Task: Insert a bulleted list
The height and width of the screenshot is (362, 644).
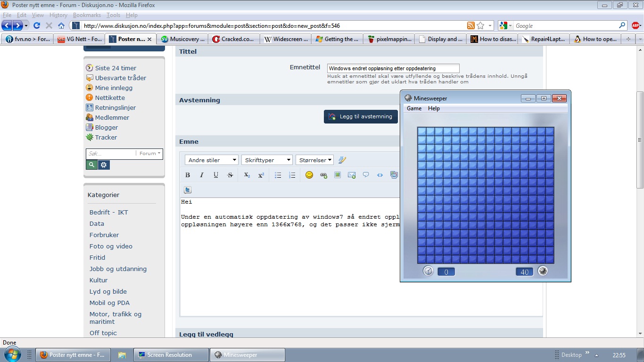Action: (278, 175)
